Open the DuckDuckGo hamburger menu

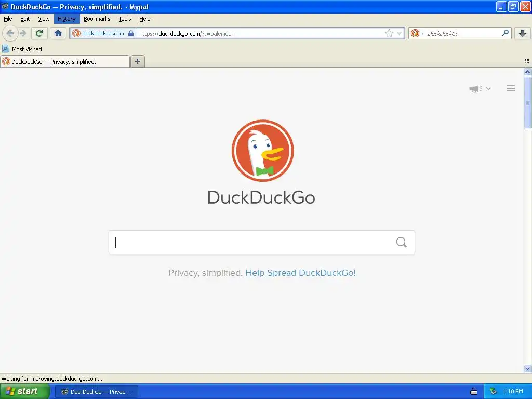[x=511, y=88]
